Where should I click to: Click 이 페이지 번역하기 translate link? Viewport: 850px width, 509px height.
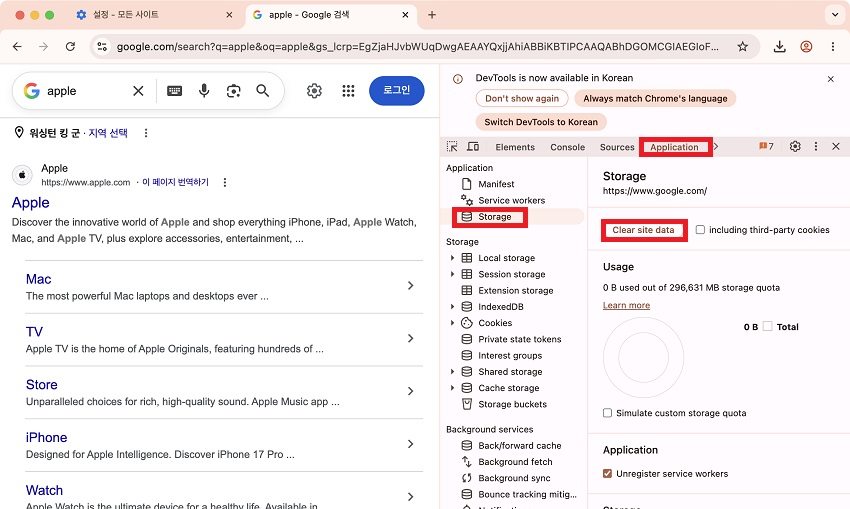175,182
